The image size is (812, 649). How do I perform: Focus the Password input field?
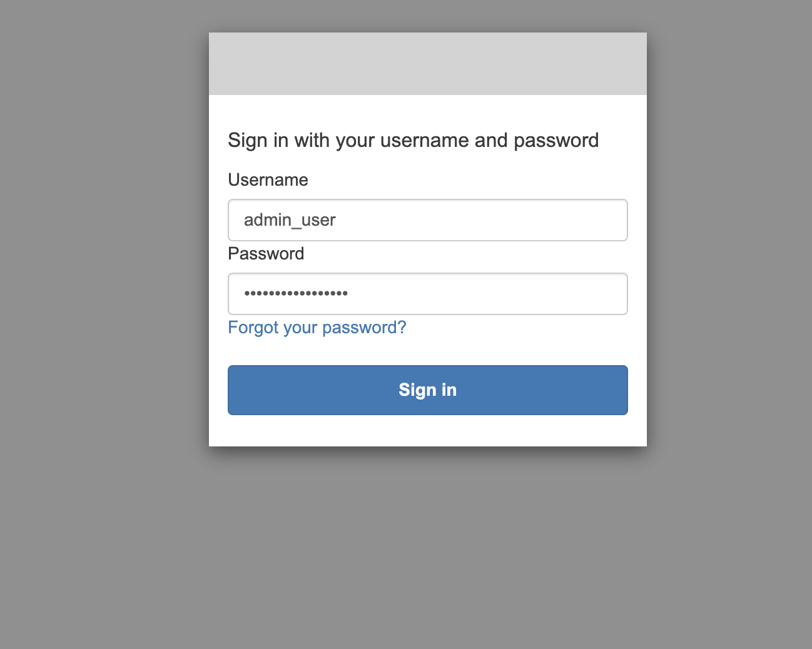(x=427, y=294)
